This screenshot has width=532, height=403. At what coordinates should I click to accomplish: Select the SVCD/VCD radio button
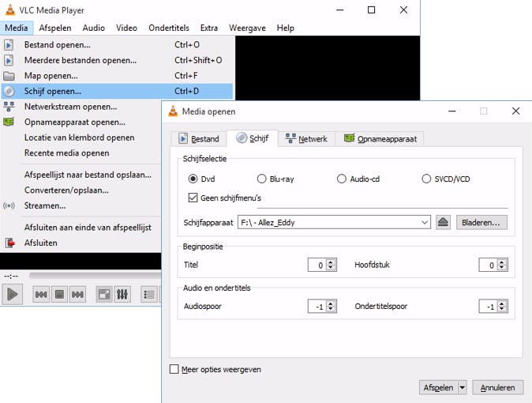point(426,179)
